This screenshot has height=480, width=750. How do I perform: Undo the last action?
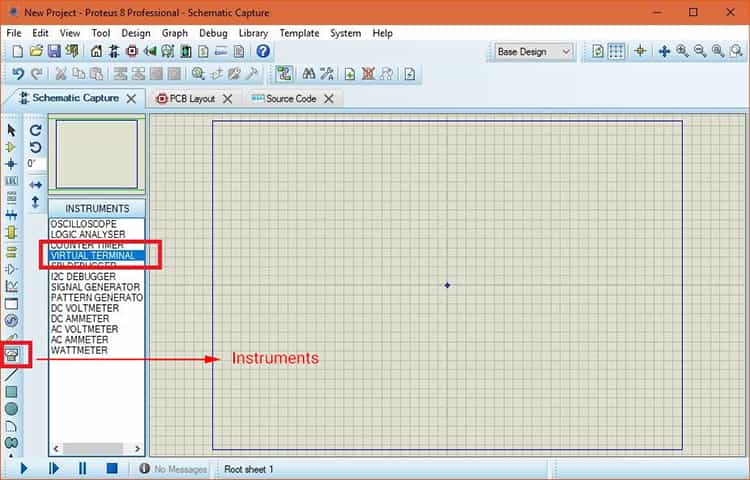point(18,74)
